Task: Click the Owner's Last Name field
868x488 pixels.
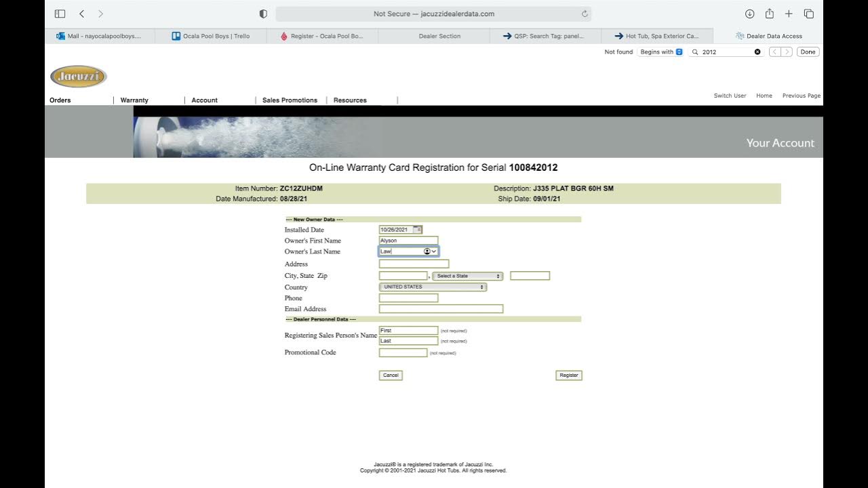Action: click(x=408, y=251)
